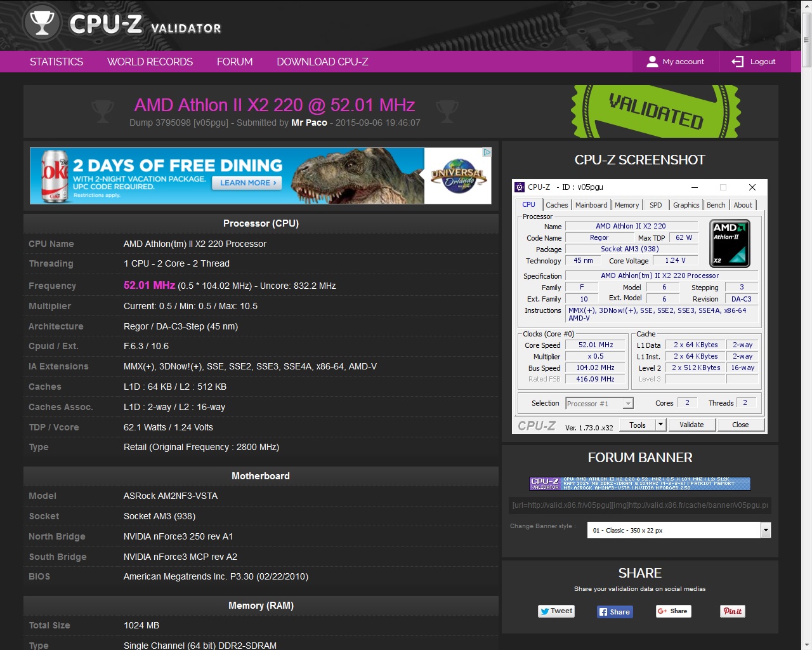Click the scrollbar up arrow
812x650 pixels.
[x=806, y=6]
